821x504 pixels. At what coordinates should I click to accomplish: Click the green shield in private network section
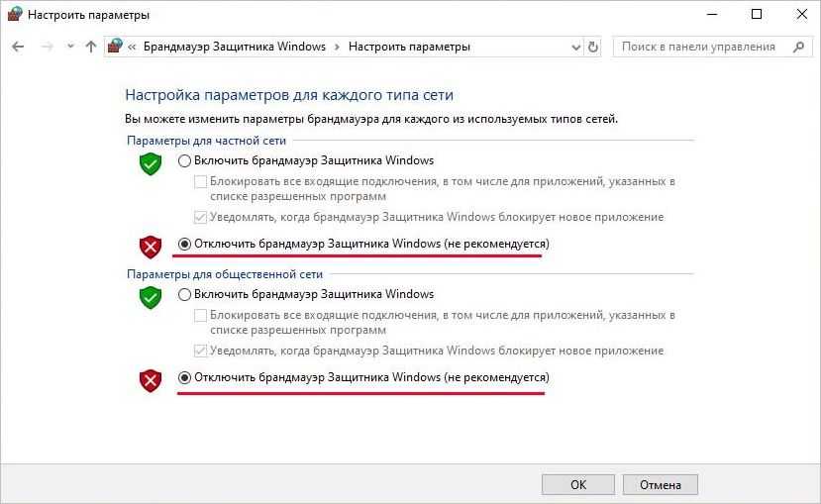click(150, 163)
